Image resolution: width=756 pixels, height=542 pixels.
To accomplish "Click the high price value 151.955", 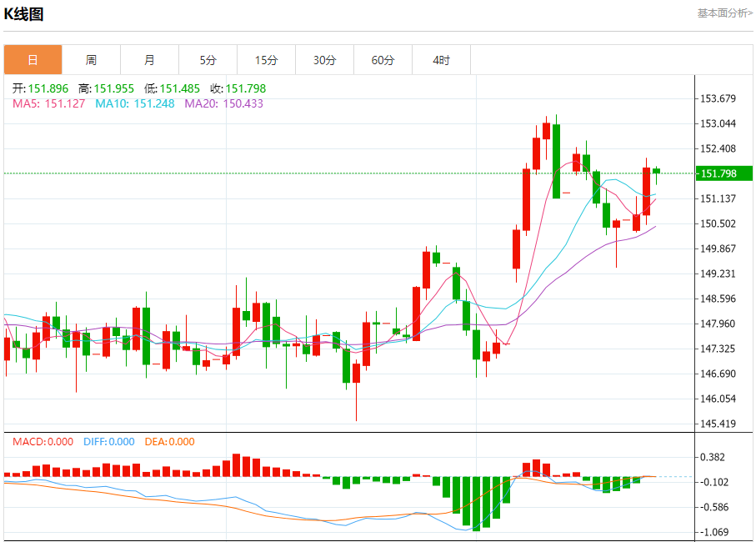I will pyautogui.click(x=114, y=88).
